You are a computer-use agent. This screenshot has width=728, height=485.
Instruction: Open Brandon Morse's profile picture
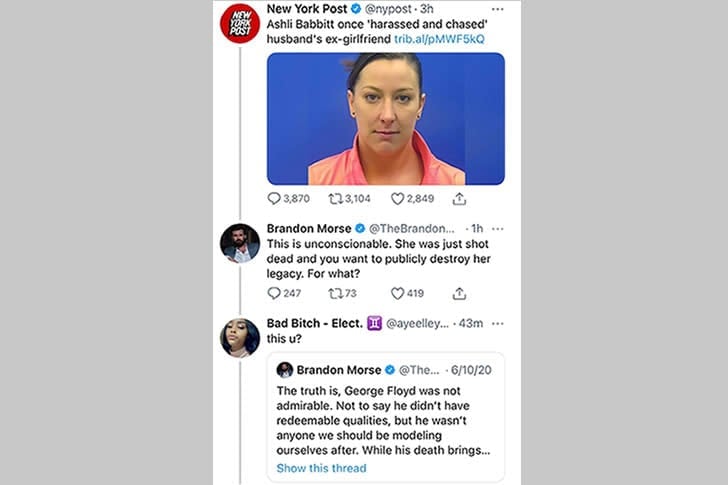point(240,243)
